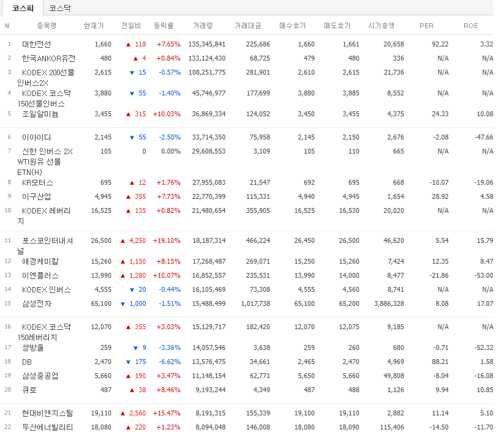Click the ROE column header
The width and height of the screenshot is (504, 435).
471,26
